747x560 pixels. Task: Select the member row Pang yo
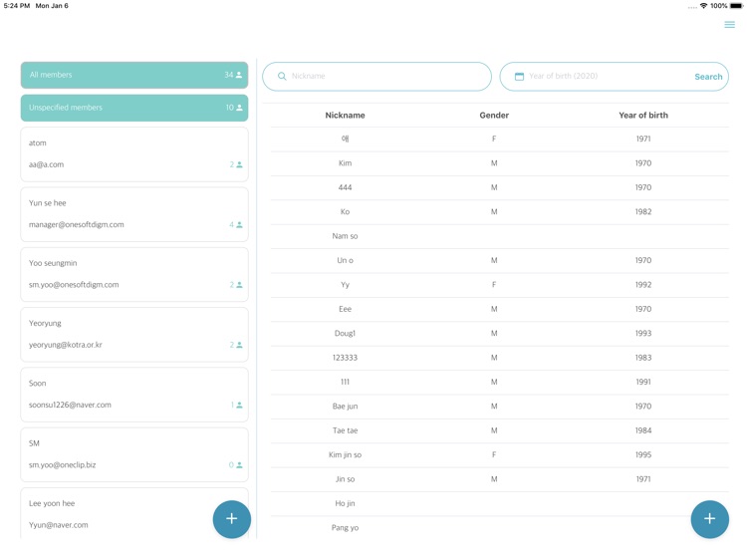click(500, 528)
